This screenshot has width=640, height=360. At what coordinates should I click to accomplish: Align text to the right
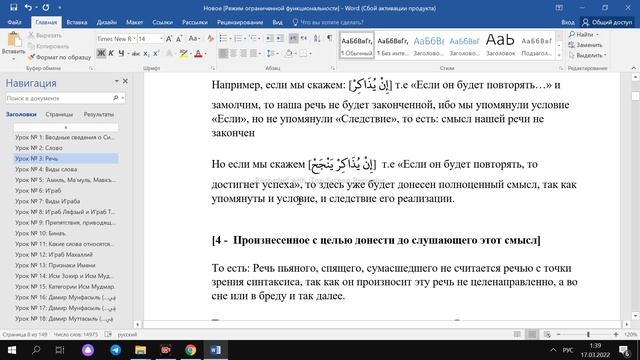243,53
